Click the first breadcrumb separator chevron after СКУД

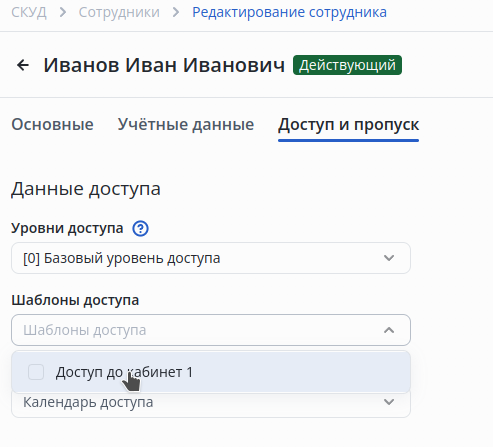point(63,12)
